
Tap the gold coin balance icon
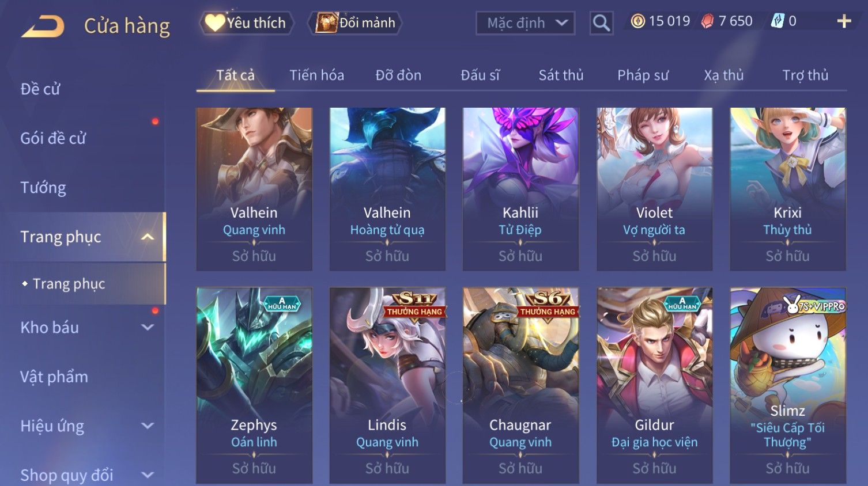[637, 21]
